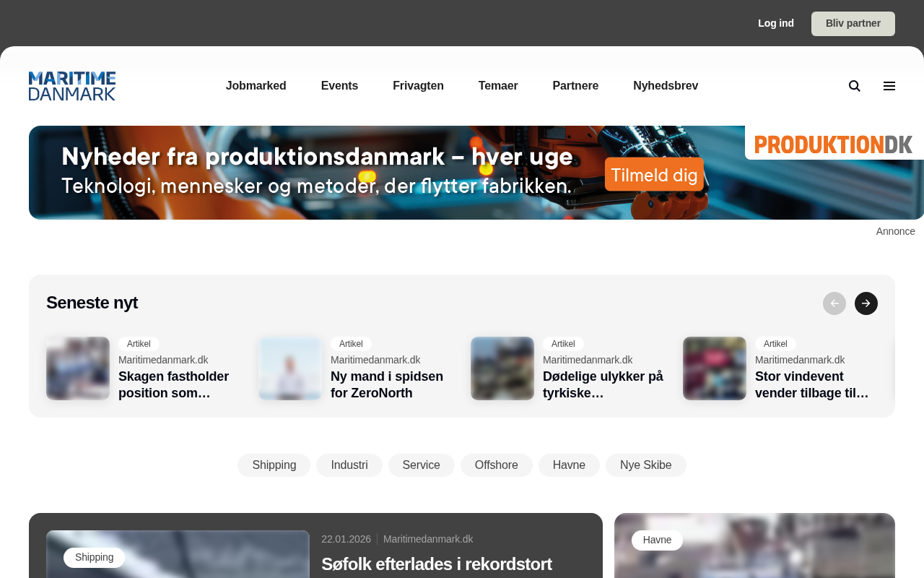Open Events in navigation
This screenshot has height=578, width=924.
coord(339,86)
